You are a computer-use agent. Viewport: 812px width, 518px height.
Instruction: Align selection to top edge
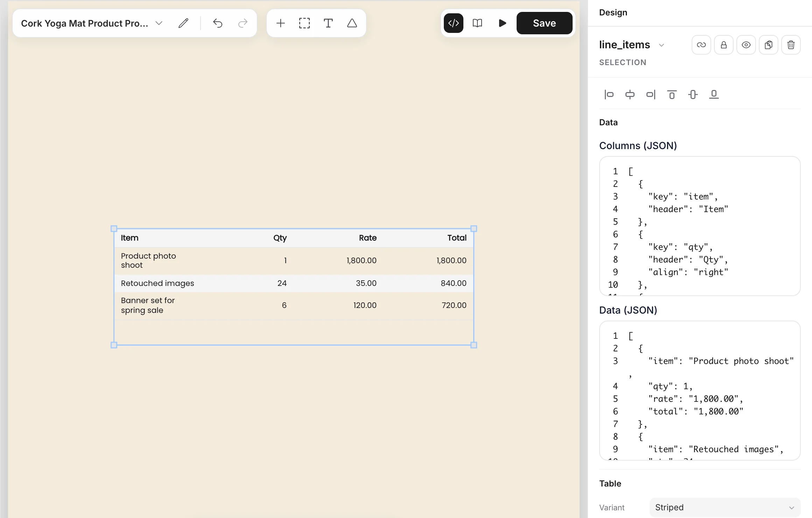(672, 94)
